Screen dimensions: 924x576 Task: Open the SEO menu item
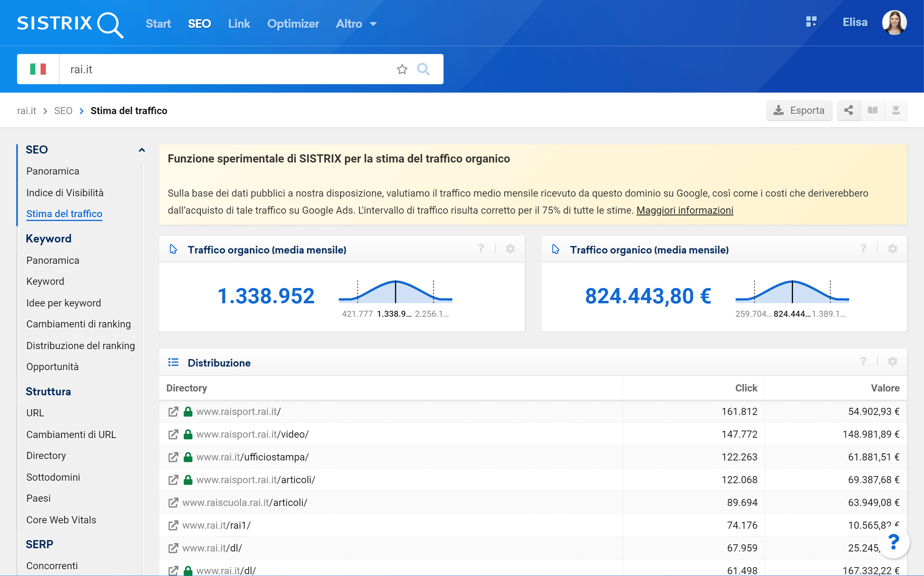199,23
